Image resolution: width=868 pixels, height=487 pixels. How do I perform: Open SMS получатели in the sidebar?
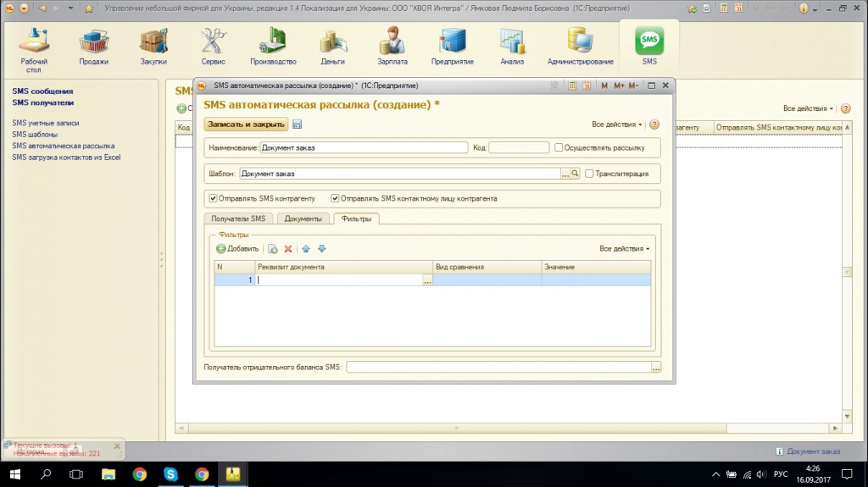click(x=42, y=103)
